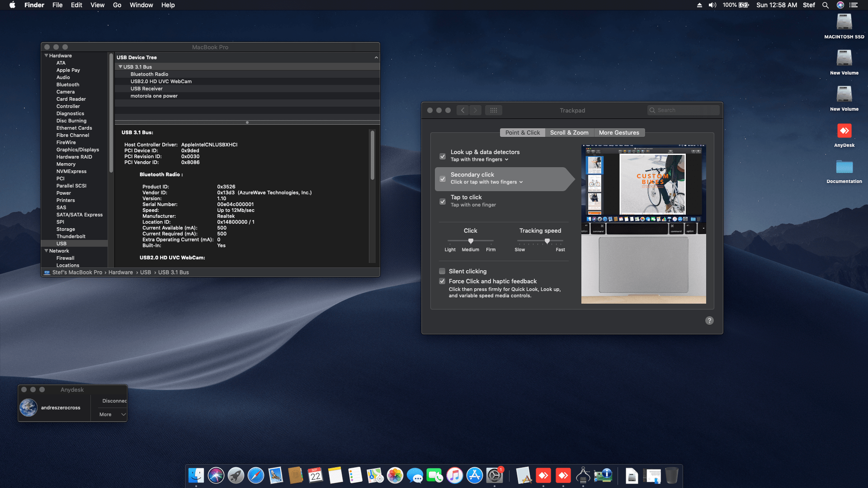Image resolution: width=868 pixels, height=488 pixels.
Task: Click the Trackpad help question mark
Action: (x=709, y=320)
